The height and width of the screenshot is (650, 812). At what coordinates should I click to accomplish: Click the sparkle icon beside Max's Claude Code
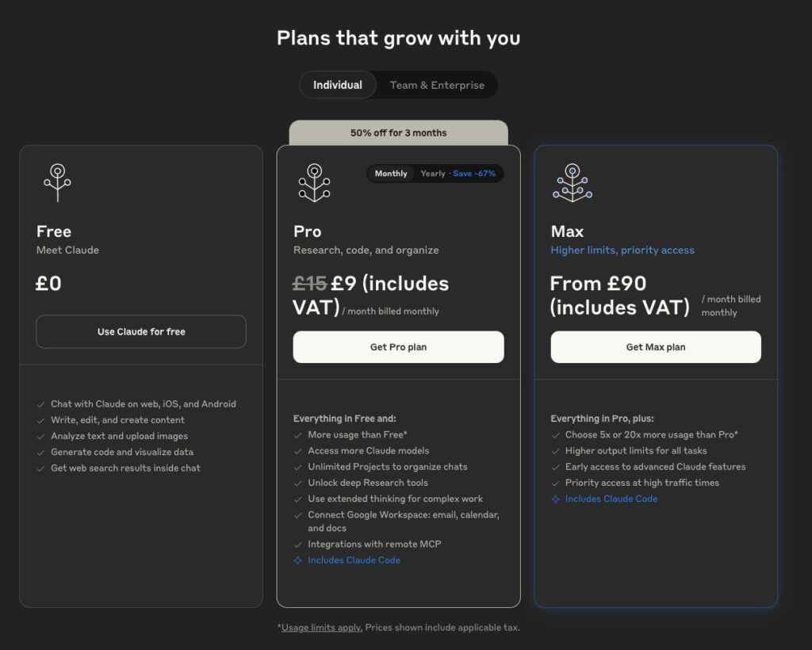pyautogui.click(x=556, y=499)
